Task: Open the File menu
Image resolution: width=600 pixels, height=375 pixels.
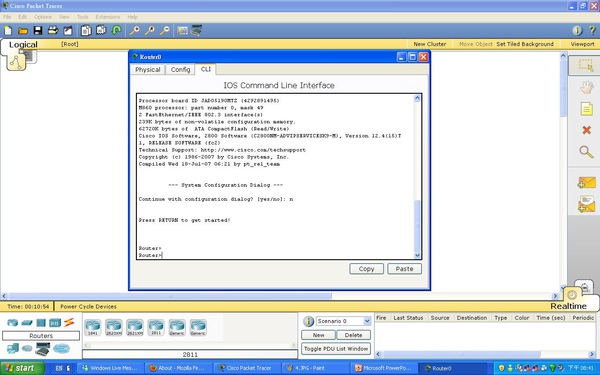Action: point(7,17)
